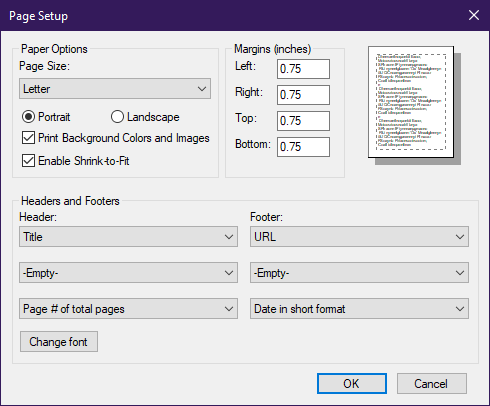This screenshot has height=406, width=490.
Task: Toggle Print Background Colors and Images checkbox
Action: pyautogui.click(x=28, y=138)
